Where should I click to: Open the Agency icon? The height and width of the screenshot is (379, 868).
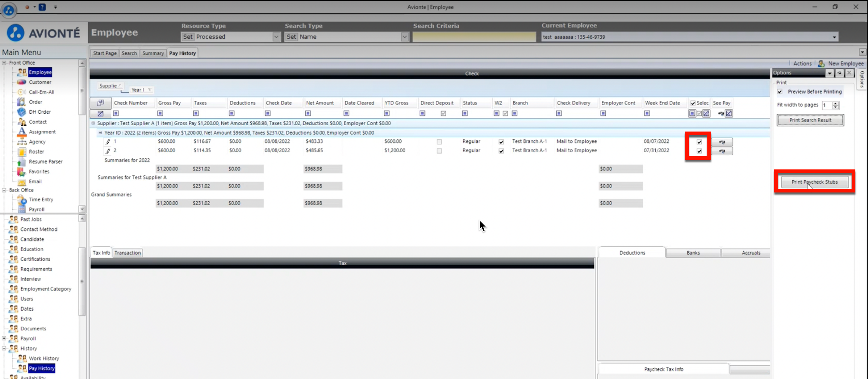[22, 142]
